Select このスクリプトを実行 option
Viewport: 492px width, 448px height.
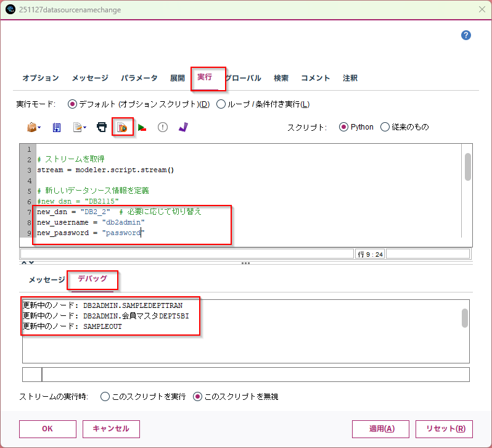tap(105, 397)
